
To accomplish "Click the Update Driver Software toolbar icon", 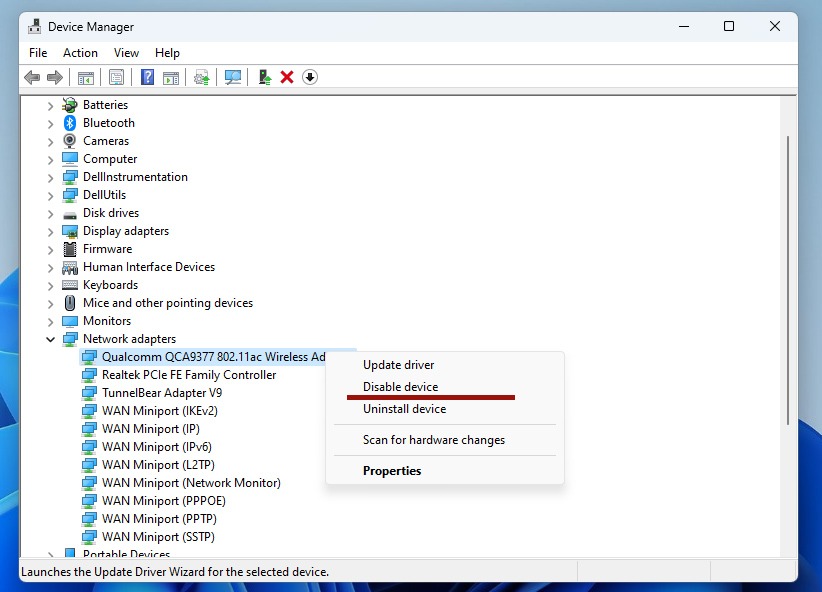I will point(202,77).
